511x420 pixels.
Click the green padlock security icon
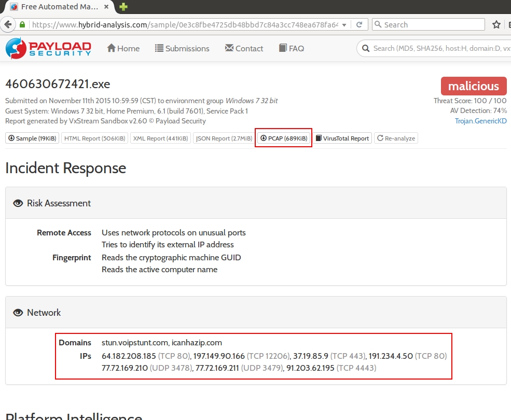click(22, 24)
